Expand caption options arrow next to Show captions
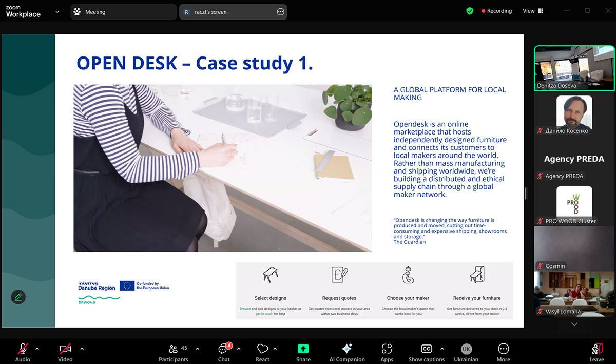The height and width of the screenshot is (364, 616). 442,349
